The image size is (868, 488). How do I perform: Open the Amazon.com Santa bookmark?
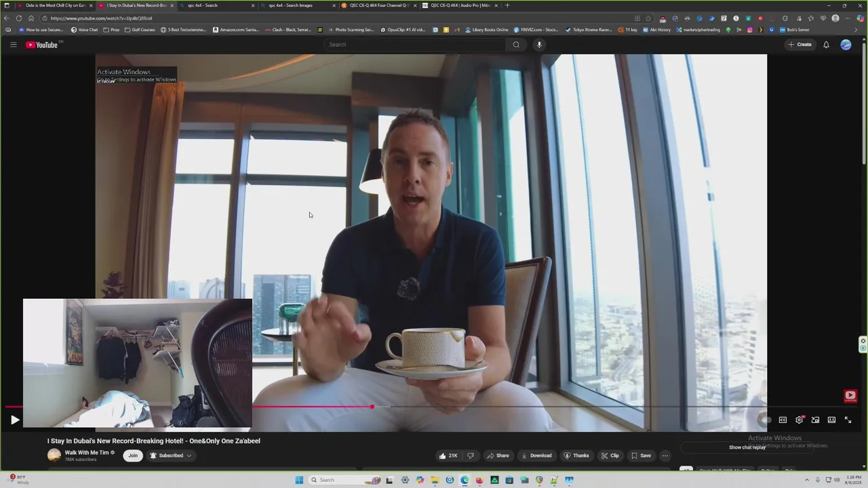click(x=235, y=30)
